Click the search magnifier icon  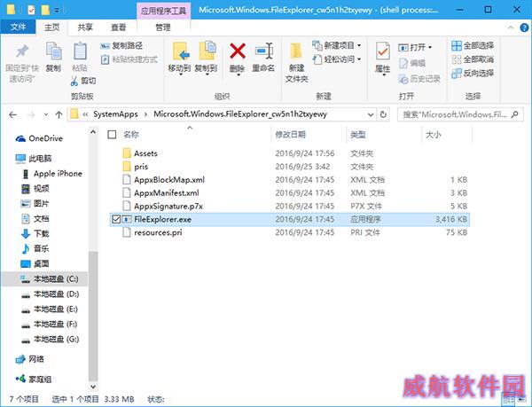(514, 114)
